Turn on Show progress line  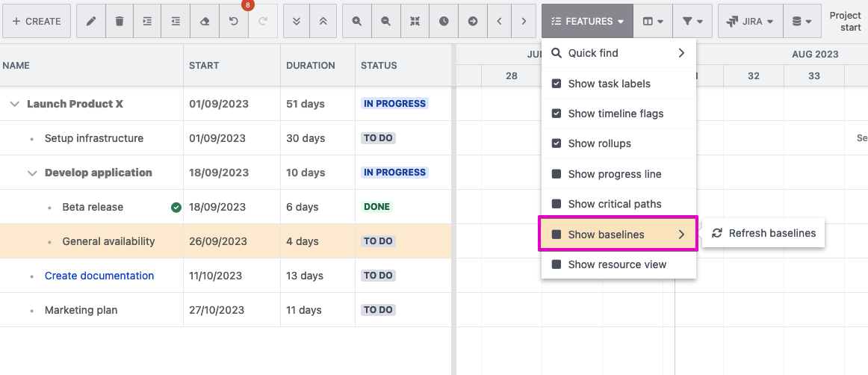pos(557,174)
